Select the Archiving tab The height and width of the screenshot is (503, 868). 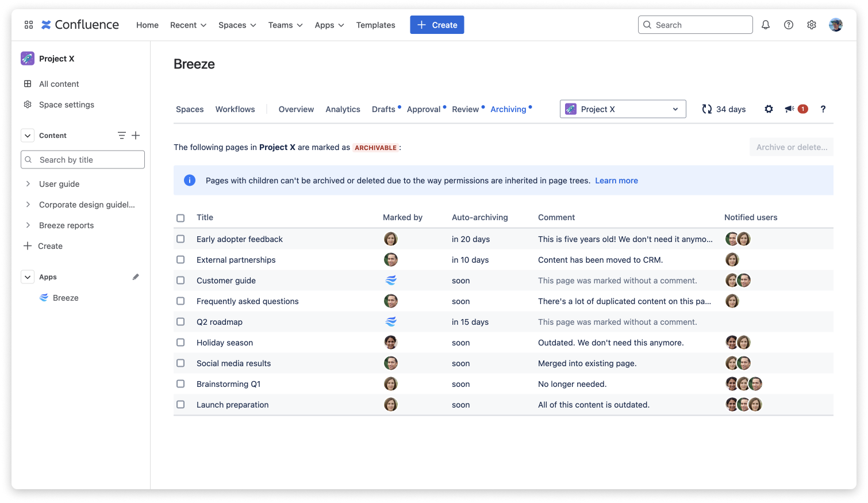508,109
